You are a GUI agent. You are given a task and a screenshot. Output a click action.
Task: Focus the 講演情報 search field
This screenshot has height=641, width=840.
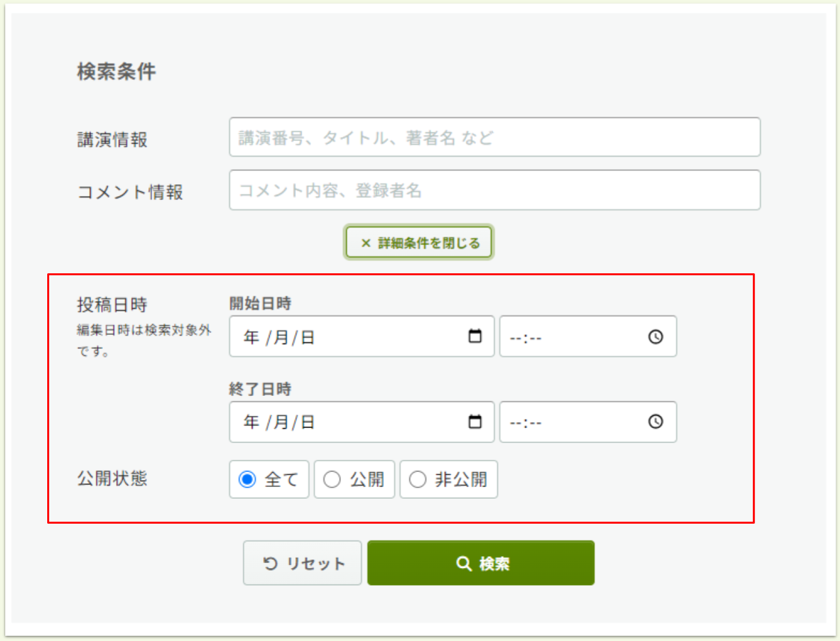(494, 138)
